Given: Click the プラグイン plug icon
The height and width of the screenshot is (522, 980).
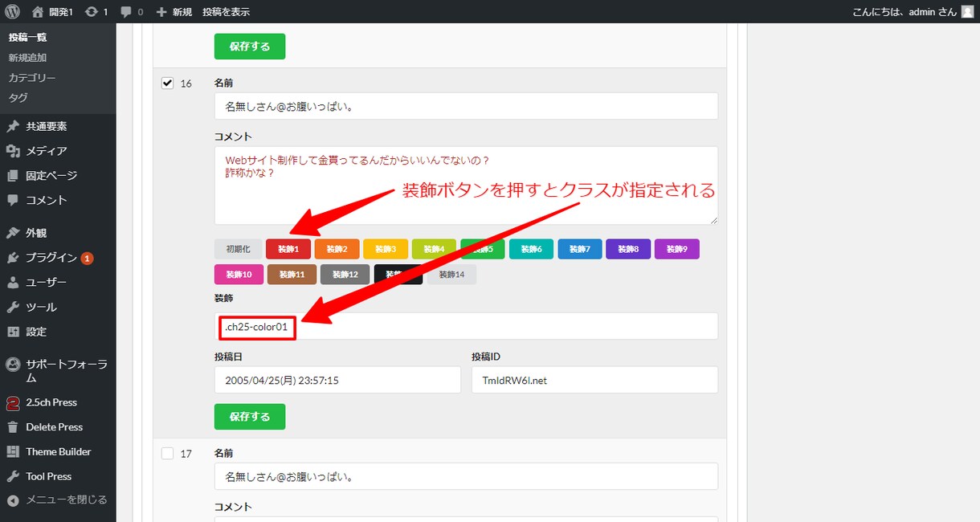Looking at the screenshot, I should [13, 258].
